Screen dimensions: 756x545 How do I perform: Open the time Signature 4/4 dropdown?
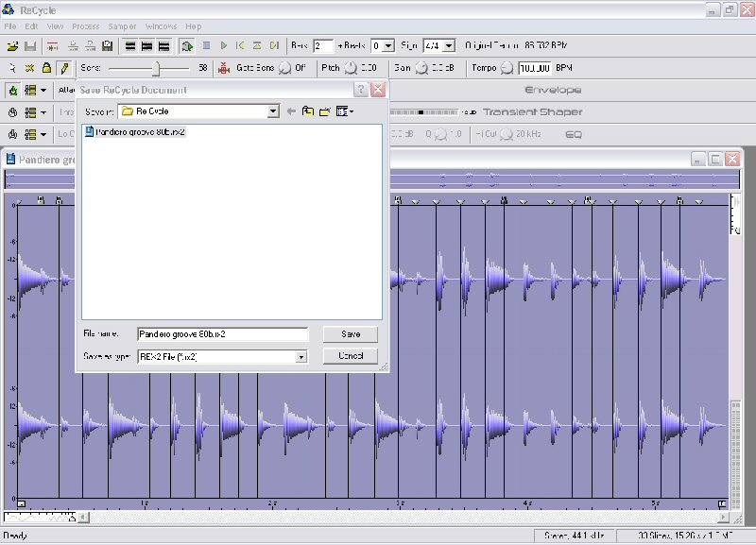[449, 45]
